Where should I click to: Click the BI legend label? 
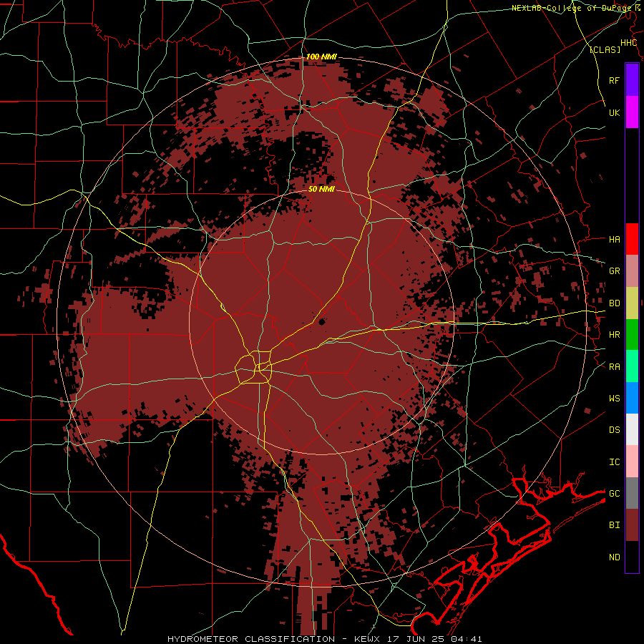(x=614, y=525)
